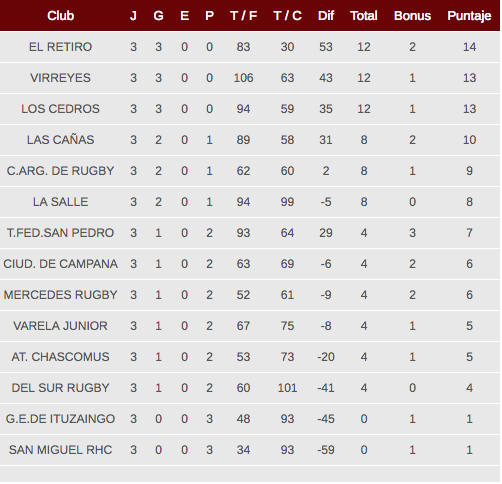Click DEL SUR RUGBY club name
The image size is (502, 484).
(x=60, y=388)
